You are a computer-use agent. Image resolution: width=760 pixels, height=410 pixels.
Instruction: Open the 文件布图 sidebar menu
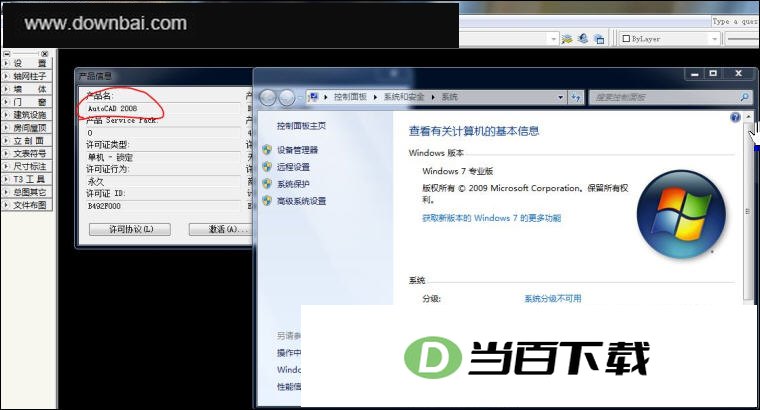27,205
